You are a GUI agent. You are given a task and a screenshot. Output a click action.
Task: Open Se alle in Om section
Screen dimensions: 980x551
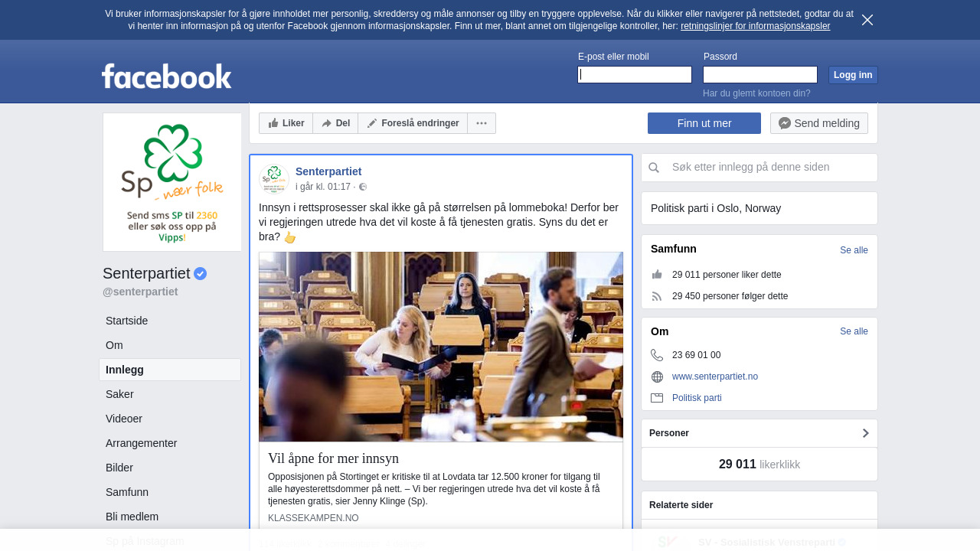pyautogui.click(x=854, y=331)
